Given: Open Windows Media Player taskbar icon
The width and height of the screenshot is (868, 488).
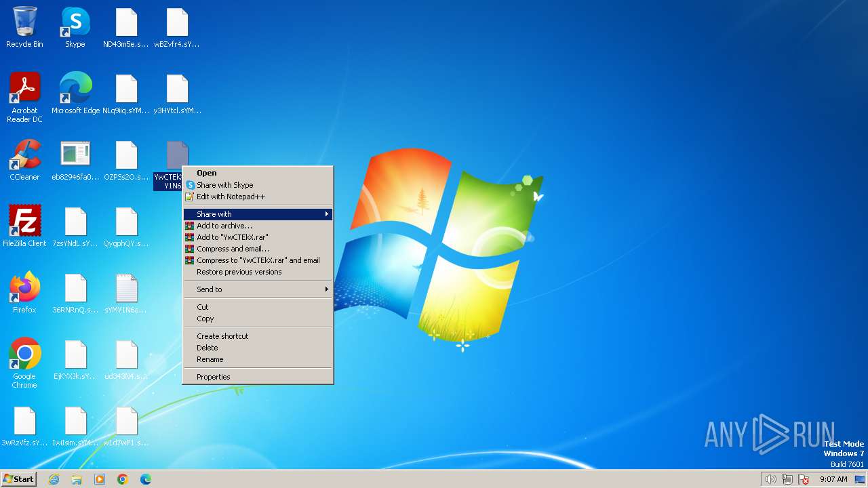Looking at the screenshot, I should pos(100,479).
